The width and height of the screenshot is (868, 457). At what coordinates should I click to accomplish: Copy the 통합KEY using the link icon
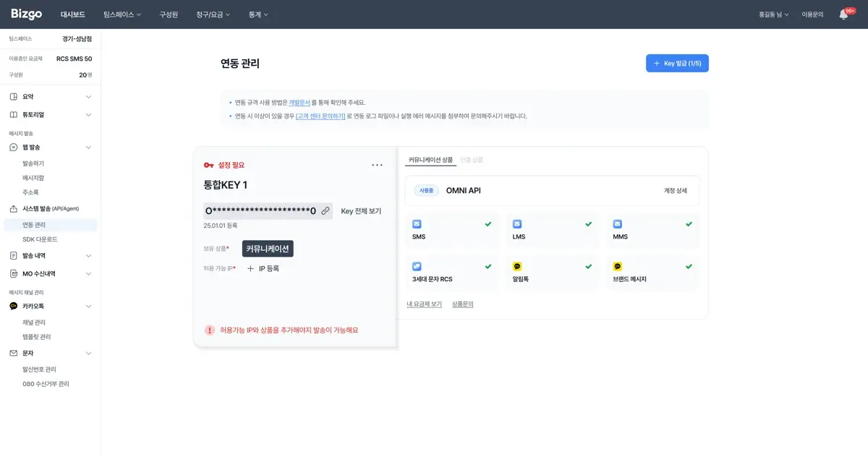pyautogui.click(x=324, y=210)
